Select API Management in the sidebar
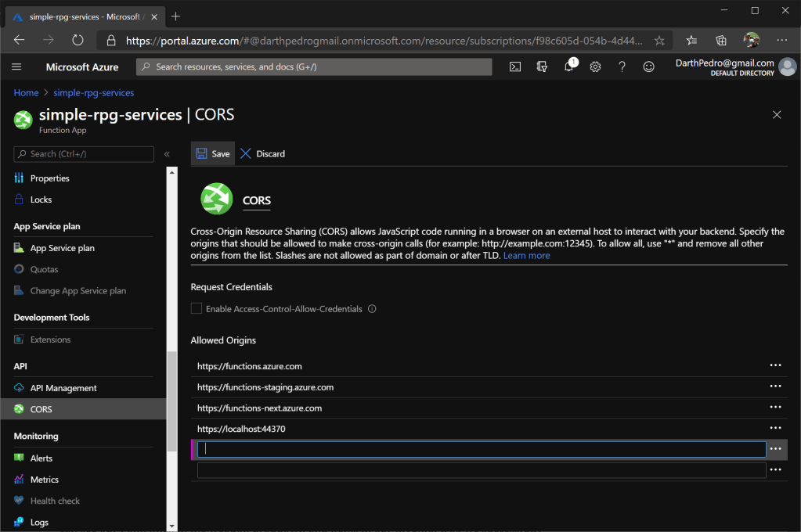Image resolution: width=801 pixels, height=532 pixels. pyautogui.click(x=63, y=388)
